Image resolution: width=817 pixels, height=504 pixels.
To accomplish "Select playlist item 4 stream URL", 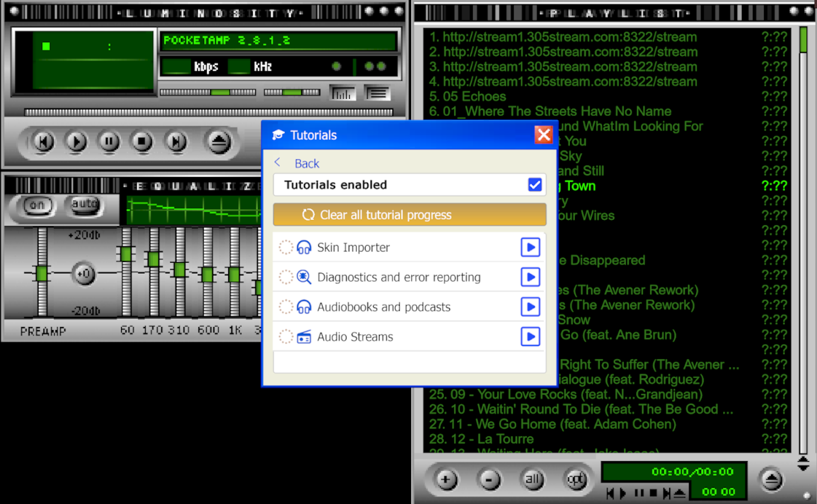I will click(608, 82).
